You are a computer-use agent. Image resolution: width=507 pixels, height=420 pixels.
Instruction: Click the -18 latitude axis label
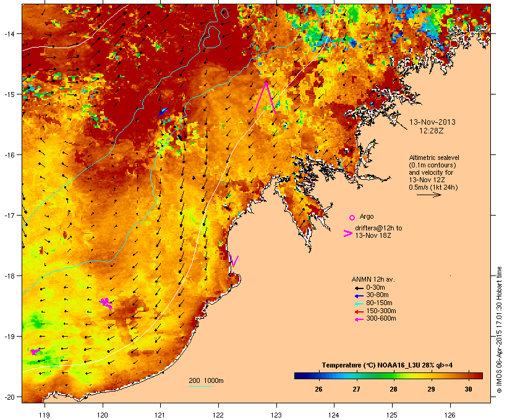[x=9, y=276]
